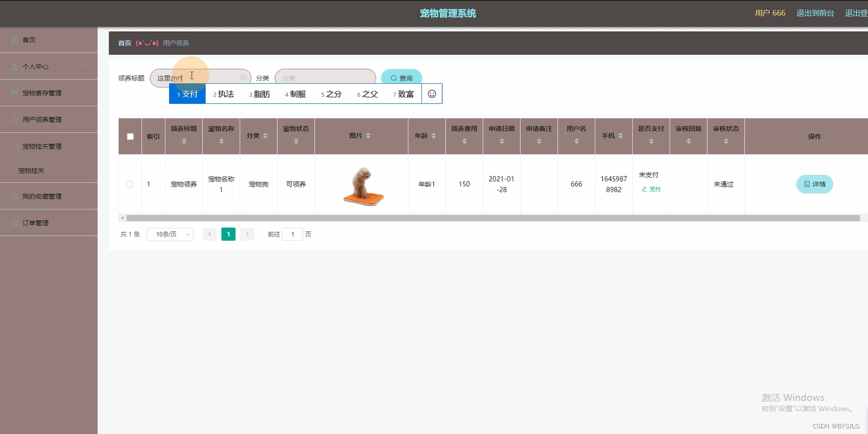This screenshot has height=434, width=868.
Task: Go to the previous page arrow
Action: (x=210, y=234)
